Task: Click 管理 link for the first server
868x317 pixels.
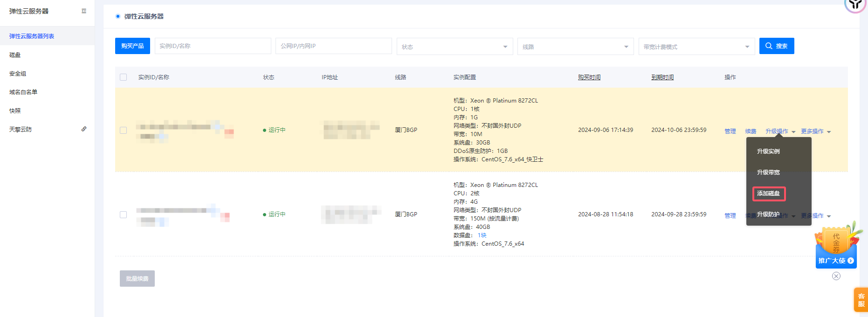Action: 730,131
